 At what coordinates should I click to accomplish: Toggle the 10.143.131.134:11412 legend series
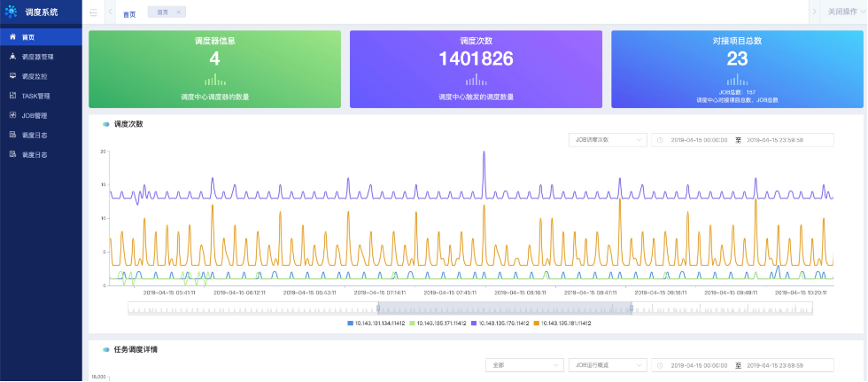[376, 324]
